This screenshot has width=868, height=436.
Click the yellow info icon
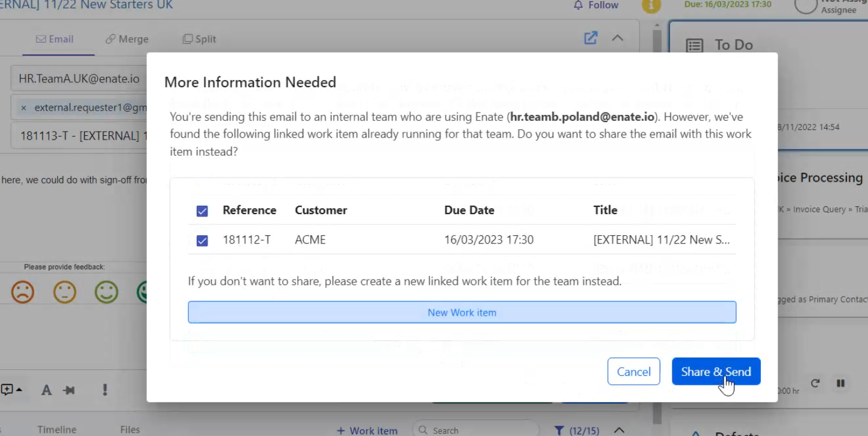[x=651, y=5]
